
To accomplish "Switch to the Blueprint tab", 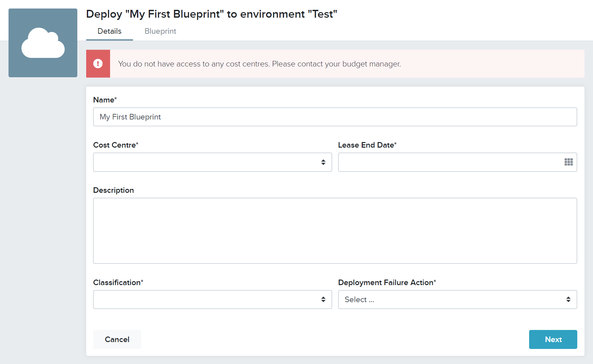I will (160, 31).
